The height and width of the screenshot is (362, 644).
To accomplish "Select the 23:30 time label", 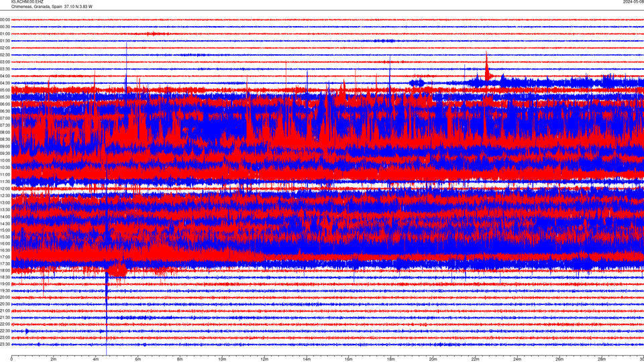I will tap(5, 345).
